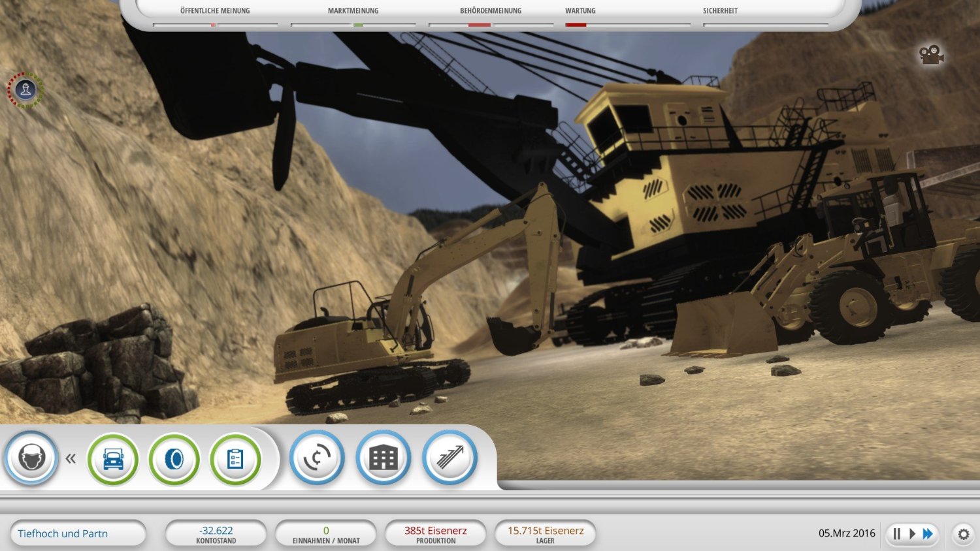Click the Marktmeinung indicator bar
The width and height of the screenshot is (980, 551).
[353, 25]
